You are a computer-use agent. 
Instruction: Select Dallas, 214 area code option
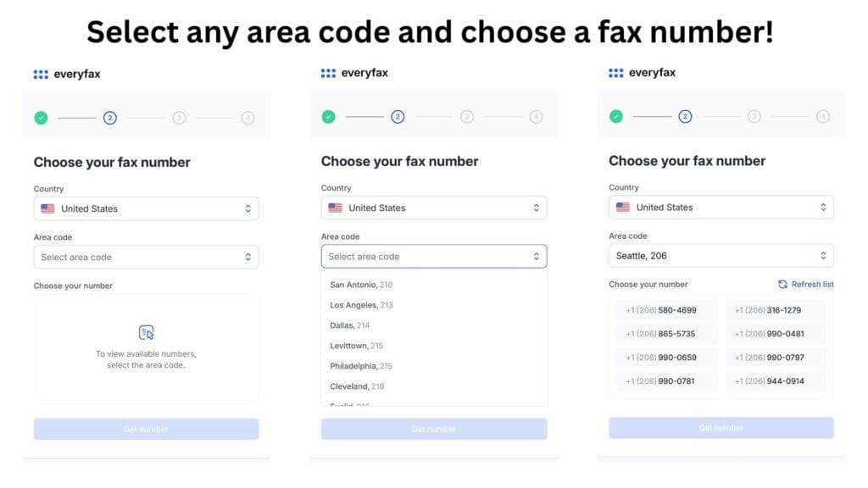[350, 325]
